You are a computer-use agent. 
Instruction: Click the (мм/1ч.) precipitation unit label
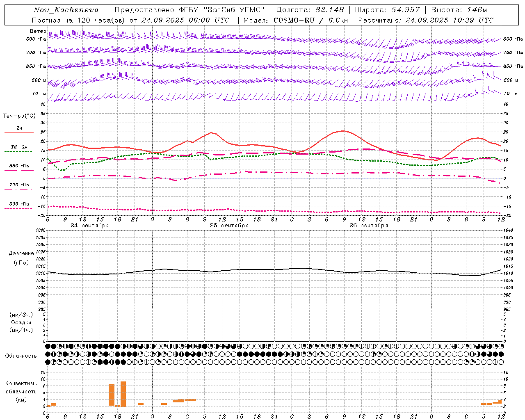pyautogui.click(x=21, y=330)
